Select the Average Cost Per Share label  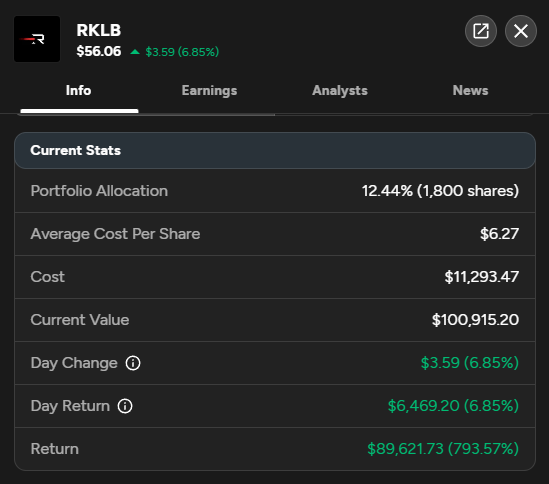coord(115,234)
